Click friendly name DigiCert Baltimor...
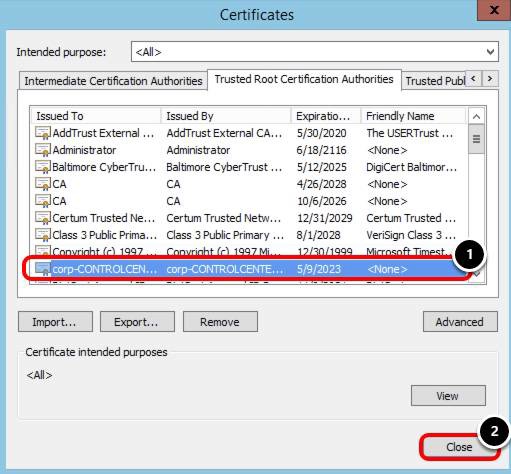 (x=412, y=167)
